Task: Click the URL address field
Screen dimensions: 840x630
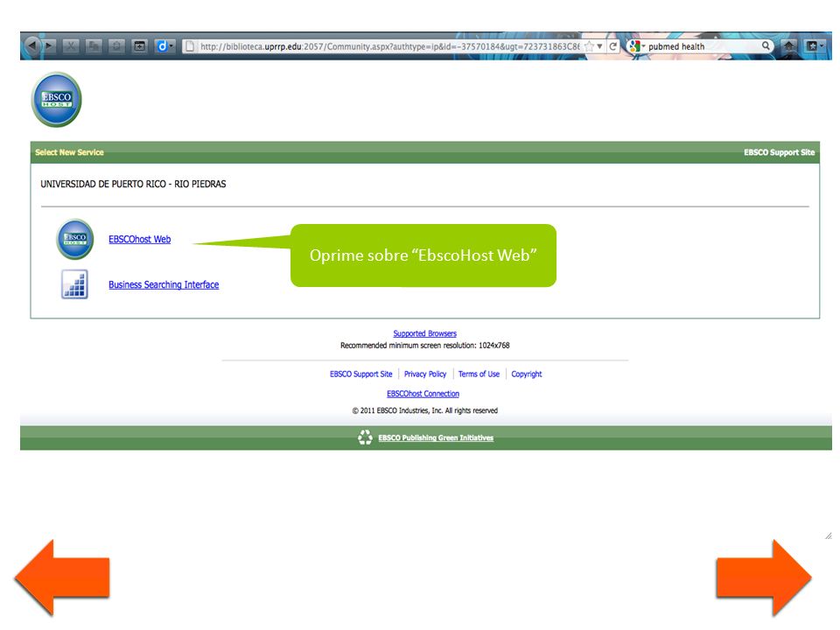Action: tap(389, 46)
